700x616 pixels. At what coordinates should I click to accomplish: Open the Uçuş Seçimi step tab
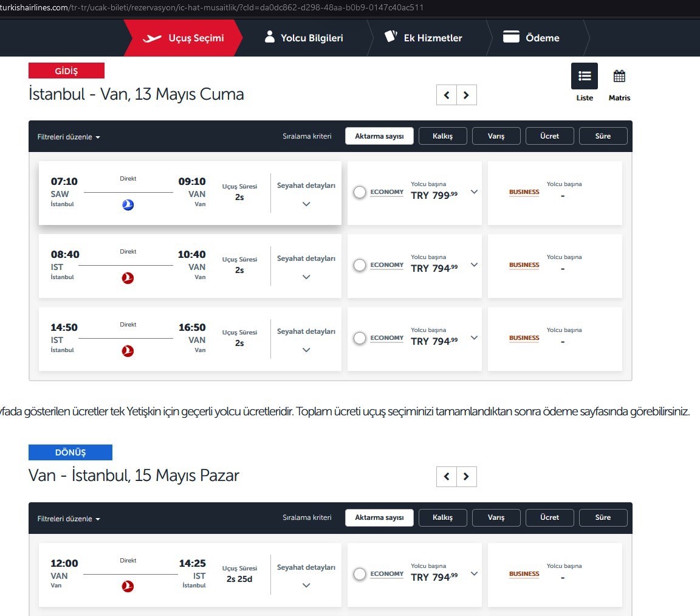tap(184, 38)
